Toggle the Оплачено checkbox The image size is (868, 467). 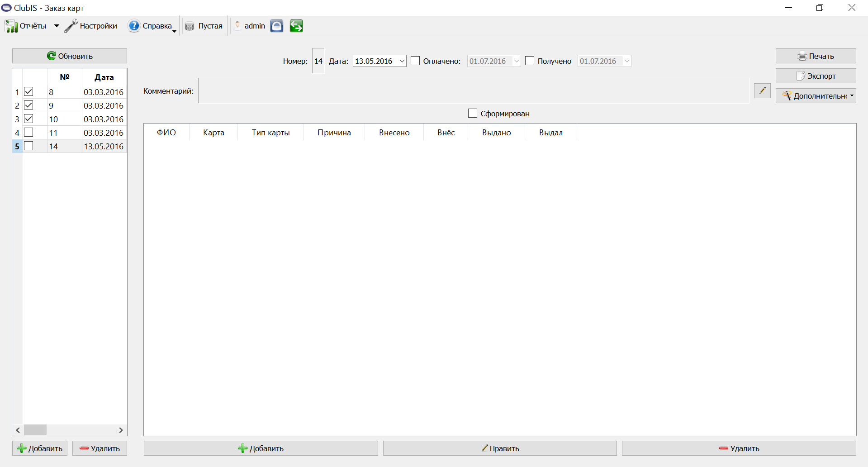pyautogui.click(x=415, y=61)
